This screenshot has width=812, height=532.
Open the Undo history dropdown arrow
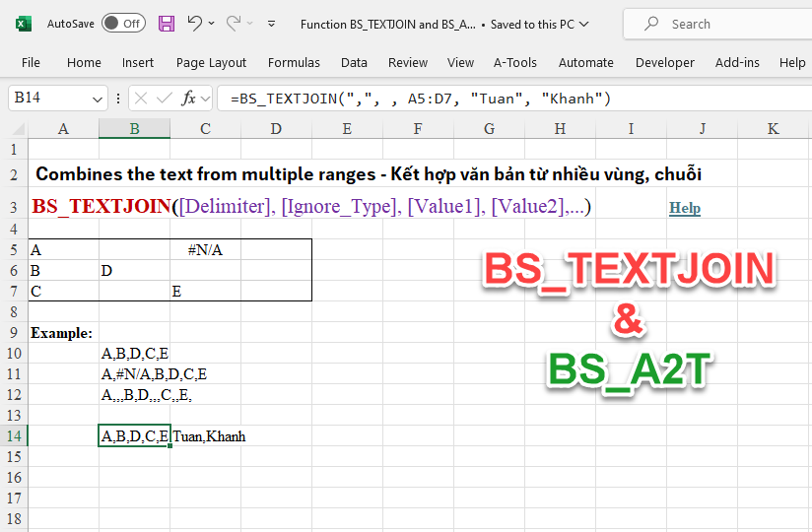[213, 23]
